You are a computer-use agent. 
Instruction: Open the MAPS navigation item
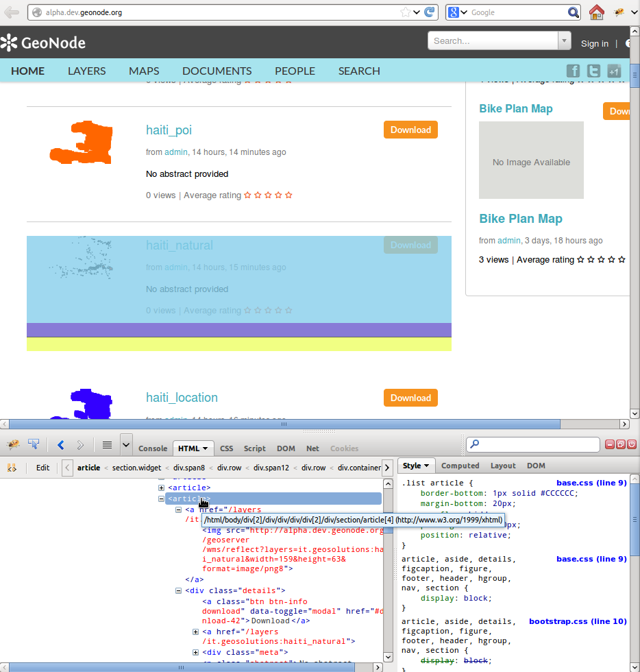(144, 71)
